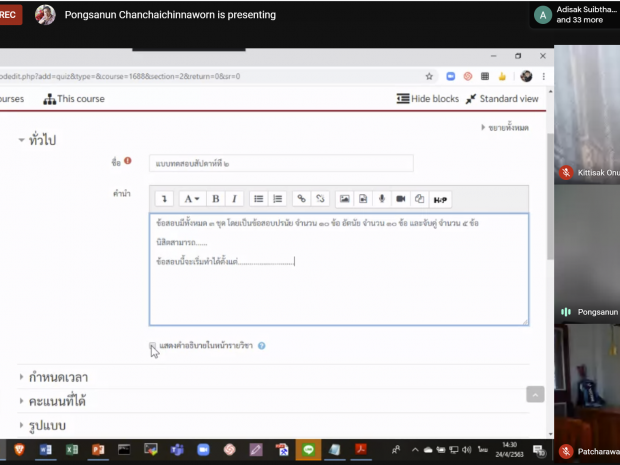Insert an image into the description
The image size is (620, 465).
point(344,199)
